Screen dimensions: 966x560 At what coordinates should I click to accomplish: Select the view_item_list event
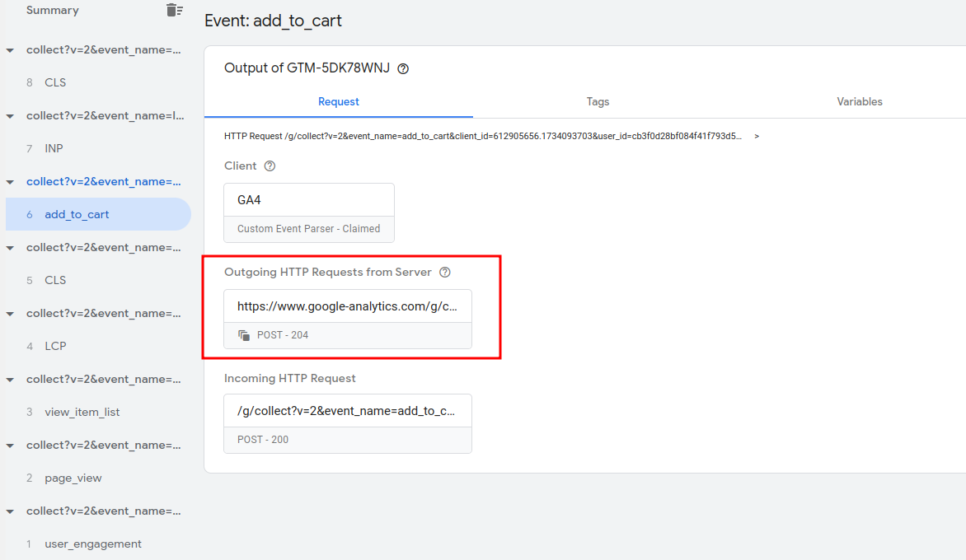[x=82, y=412]
